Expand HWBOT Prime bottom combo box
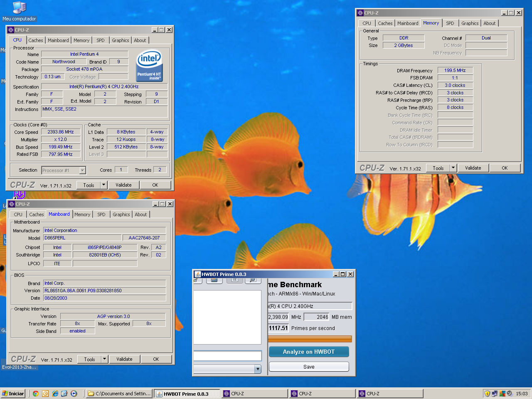This screenshot has width=532, height=399. [258, 369]
